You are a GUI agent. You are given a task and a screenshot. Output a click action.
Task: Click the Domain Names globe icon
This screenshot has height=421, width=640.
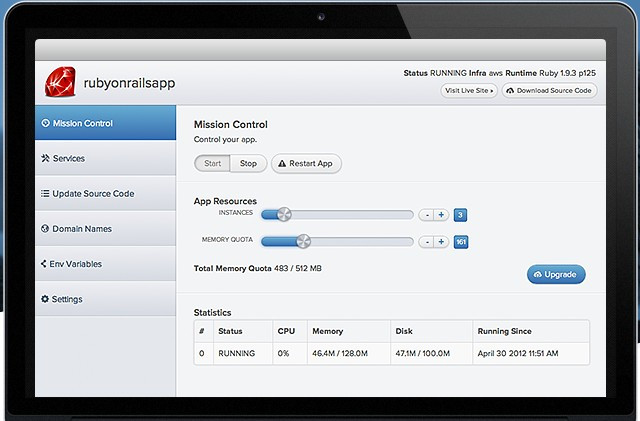(45, 229)
